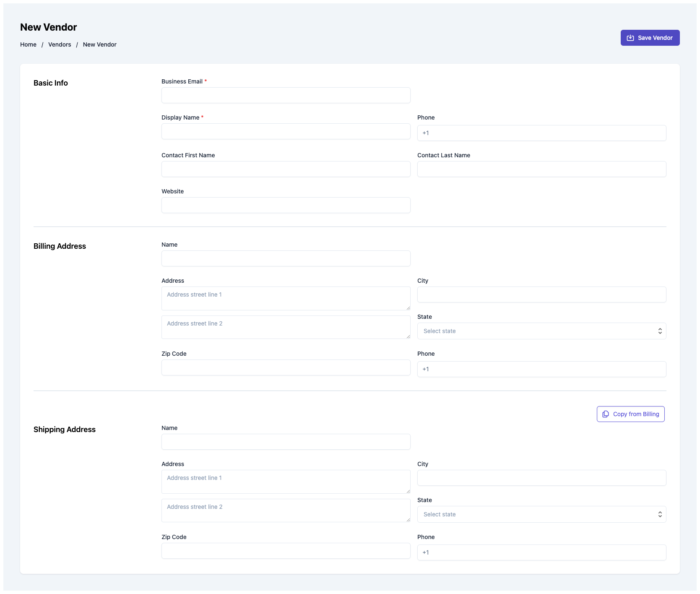
Task: Click the save icon in Save Vendor
Action: point(630,38)
